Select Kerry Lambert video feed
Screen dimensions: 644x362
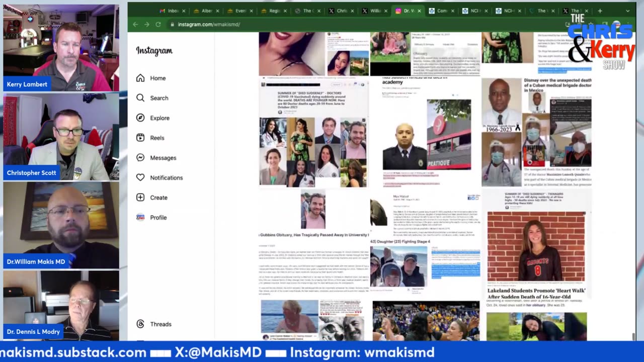click(61, 48)
